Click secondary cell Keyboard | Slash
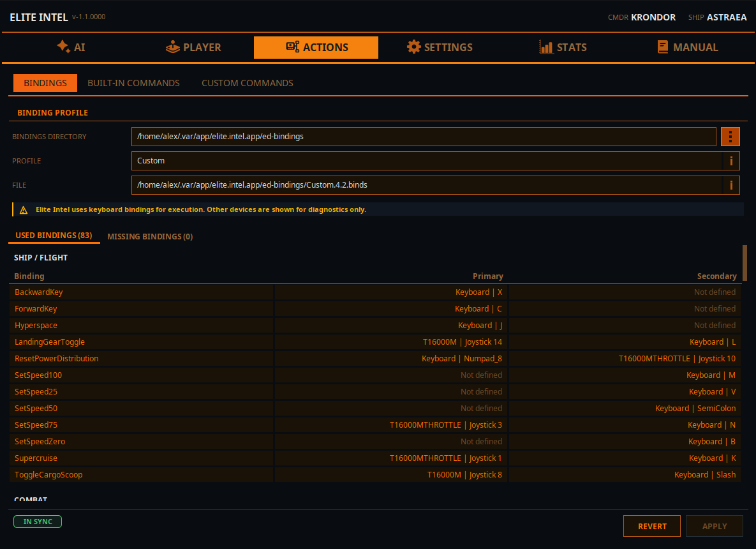 click(625, 475)
